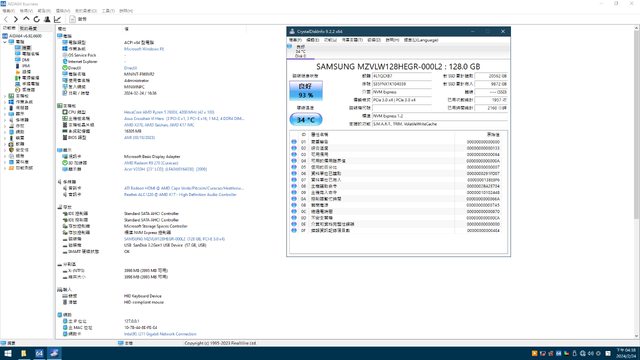The image size is (640, 360).
Task: Open the Intel I211 Gigabit Network link
Action: coord(160,334)
